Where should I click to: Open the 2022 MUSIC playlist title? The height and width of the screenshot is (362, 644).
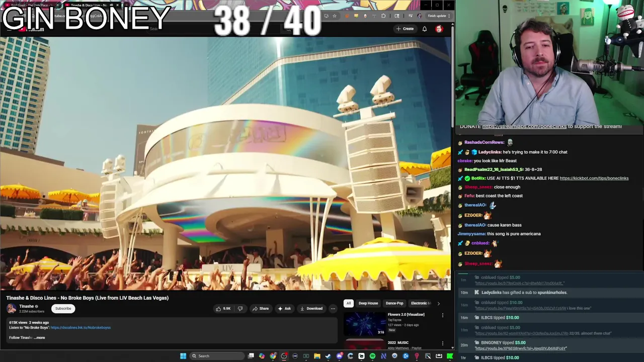click(398, 343)
